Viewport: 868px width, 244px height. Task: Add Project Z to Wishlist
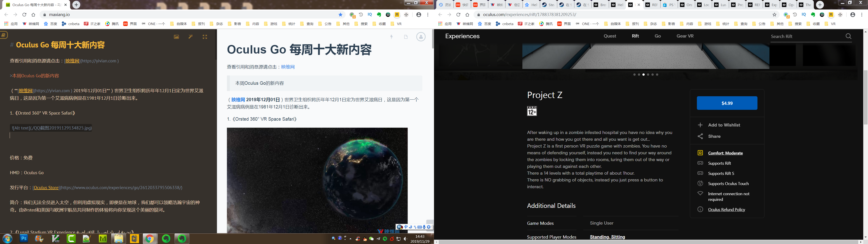pyautogui.click(x=724, y=125)
